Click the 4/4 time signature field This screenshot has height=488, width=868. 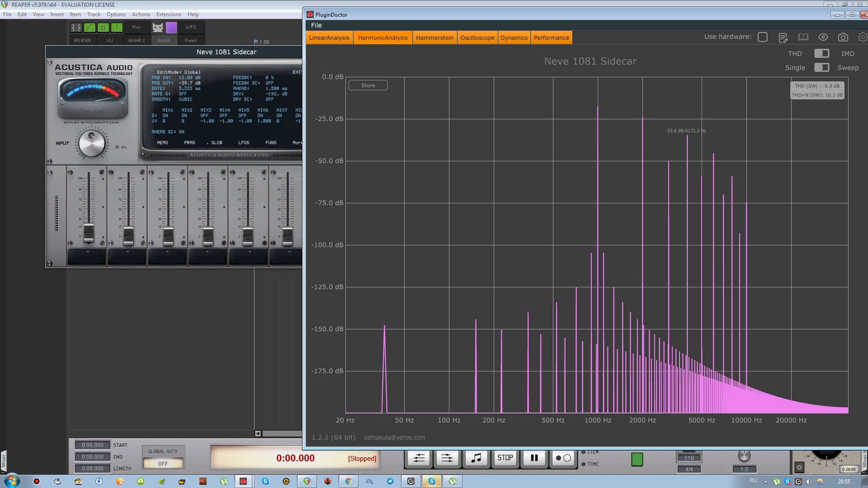[689, 469]
